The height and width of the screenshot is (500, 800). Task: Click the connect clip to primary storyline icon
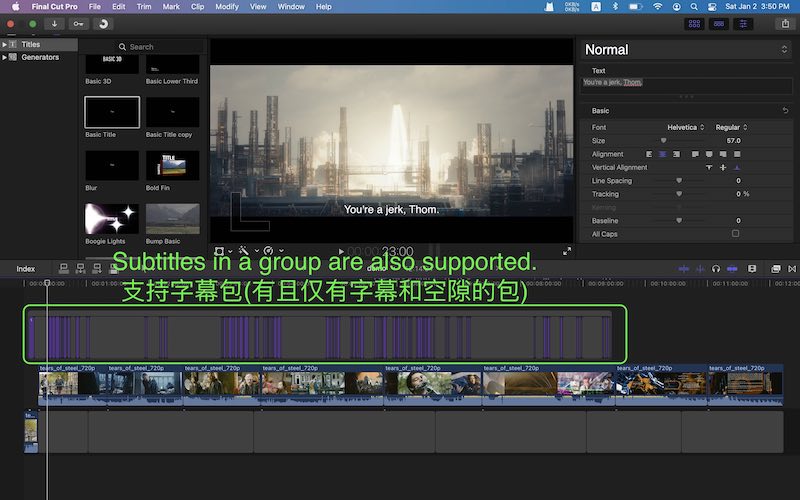(x=64, y=268)
